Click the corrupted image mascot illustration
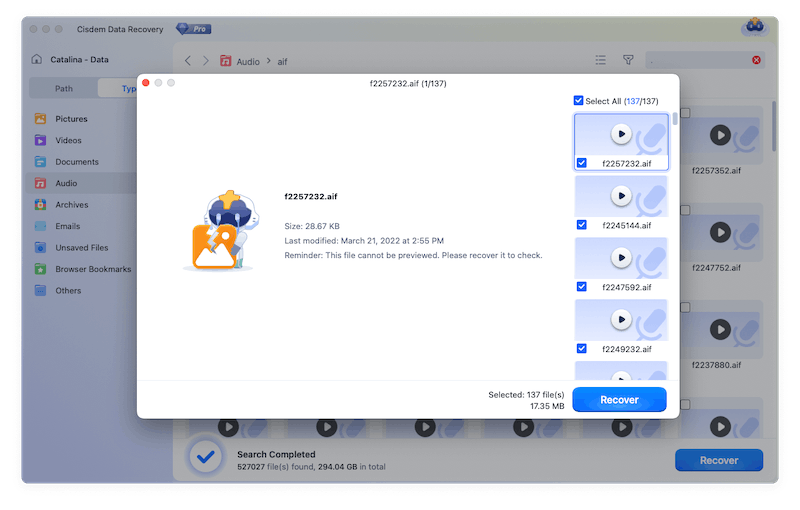 pos(222,230)
